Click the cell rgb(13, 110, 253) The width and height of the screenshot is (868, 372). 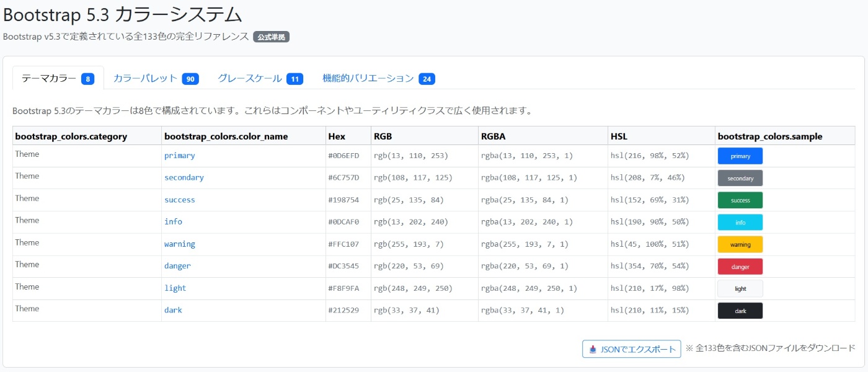tap(425, 156)
